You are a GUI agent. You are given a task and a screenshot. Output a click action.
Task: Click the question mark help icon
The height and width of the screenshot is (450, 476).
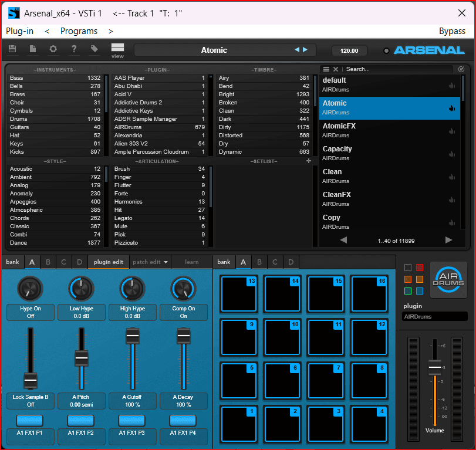(x=74, y=50)
